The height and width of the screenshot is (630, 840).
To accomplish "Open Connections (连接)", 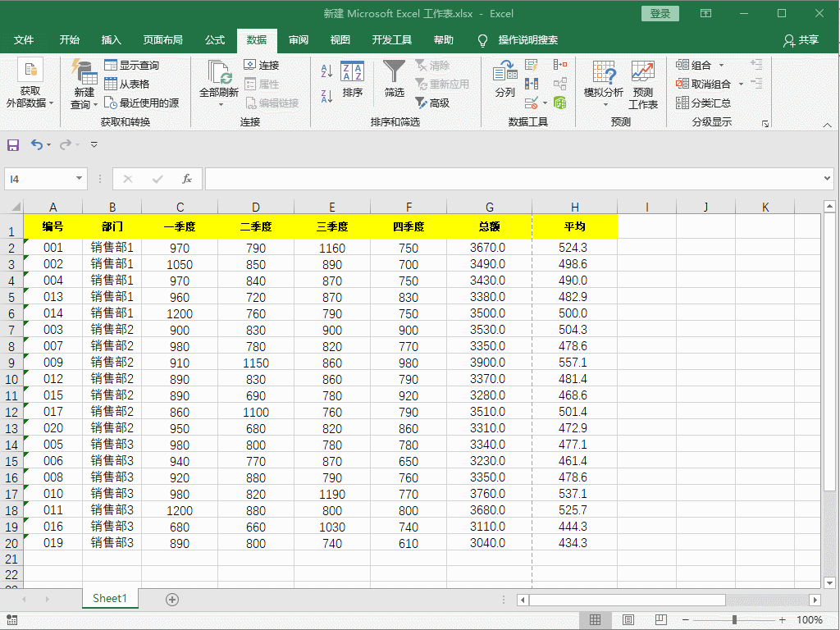I will tap(262, 66).
